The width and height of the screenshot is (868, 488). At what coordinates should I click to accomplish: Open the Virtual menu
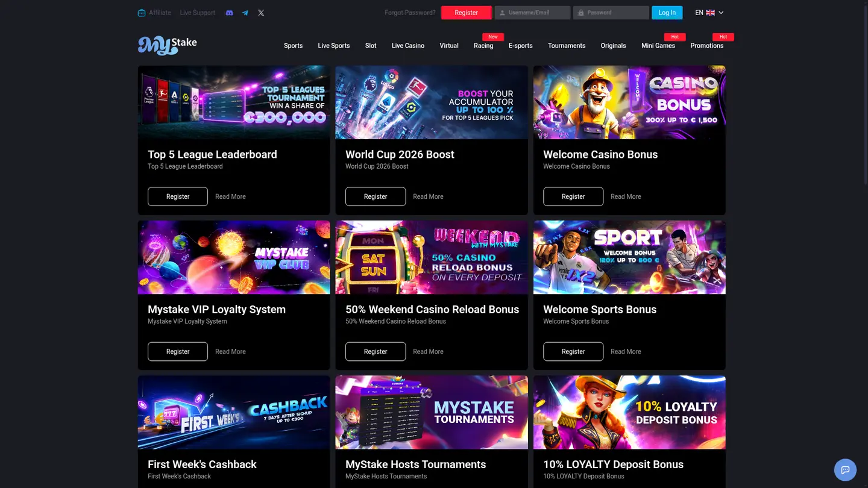[449, 46]
